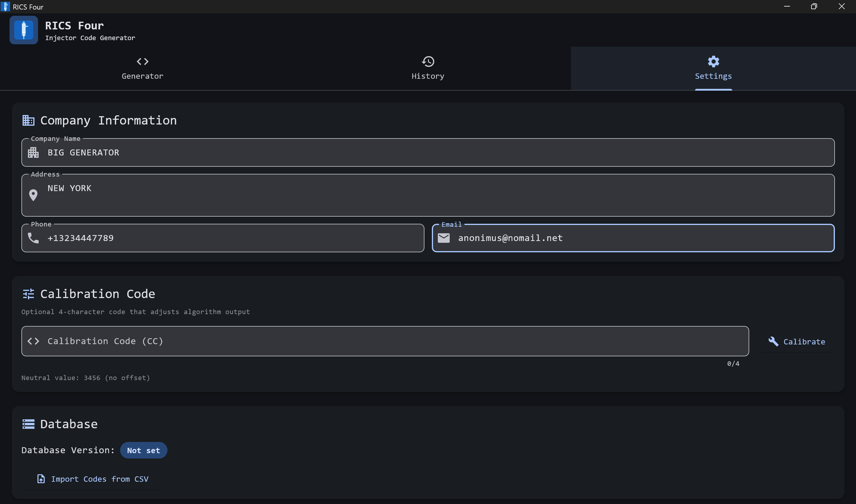Click the Database Version: label
856x504 pixels.
click(68, 450)
